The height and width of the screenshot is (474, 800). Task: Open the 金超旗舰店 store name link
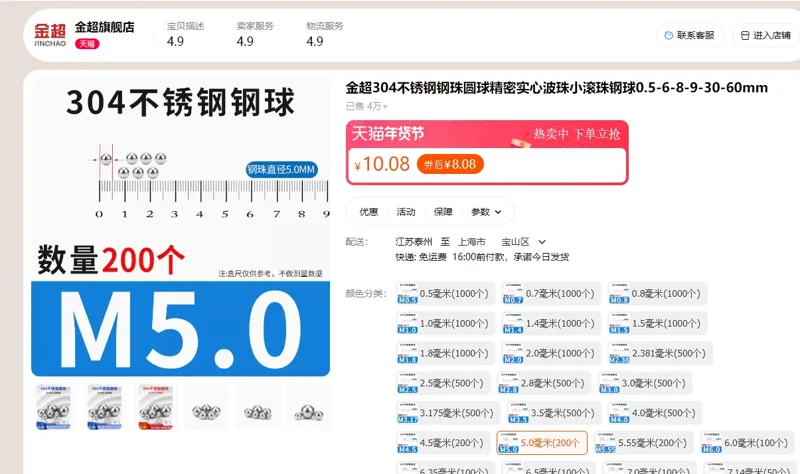pyautogui.click(x=105, y=27)
